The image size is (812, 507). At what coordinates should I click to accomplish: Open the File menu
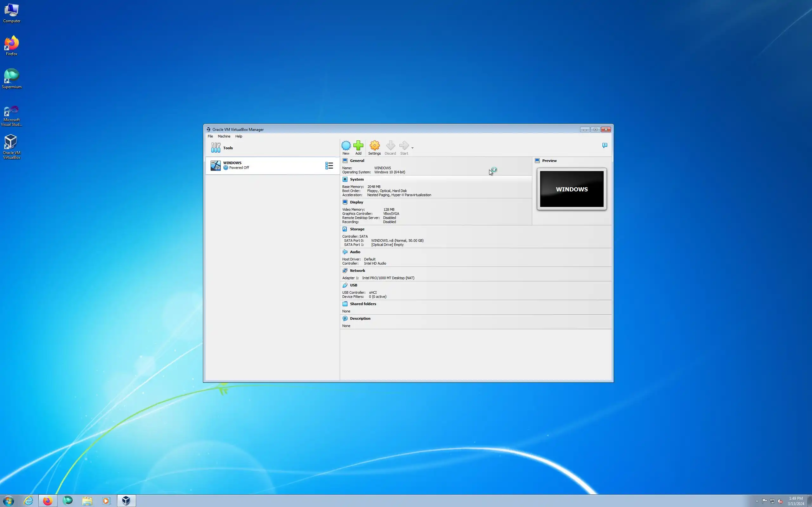210,137
